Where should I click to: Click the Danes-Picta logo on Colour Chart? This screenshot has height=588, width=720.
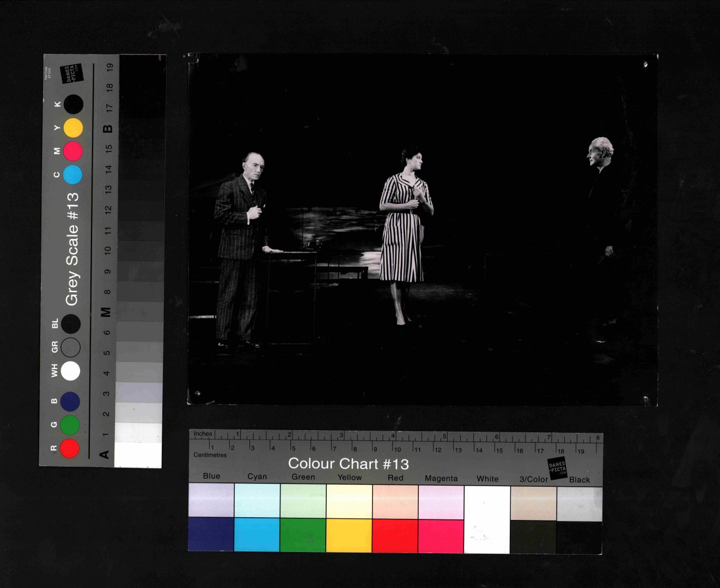click(x=557, y=468)
